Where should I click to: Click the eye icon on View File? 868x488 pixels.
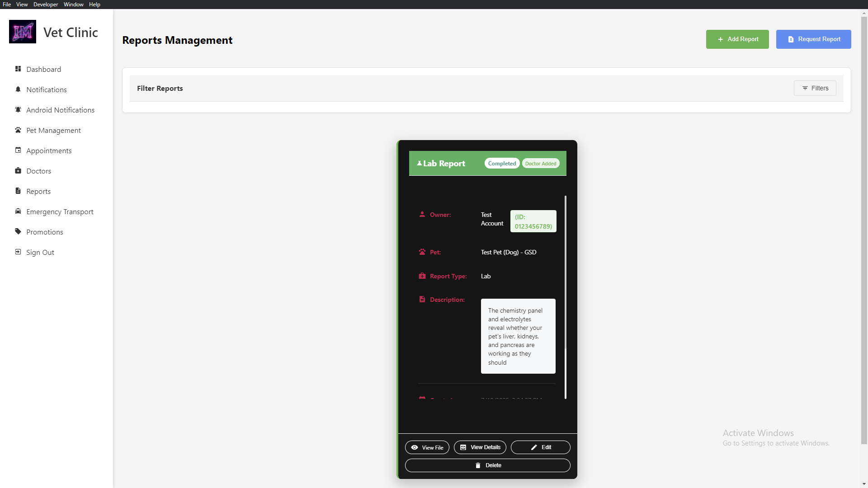pos(415,447)
